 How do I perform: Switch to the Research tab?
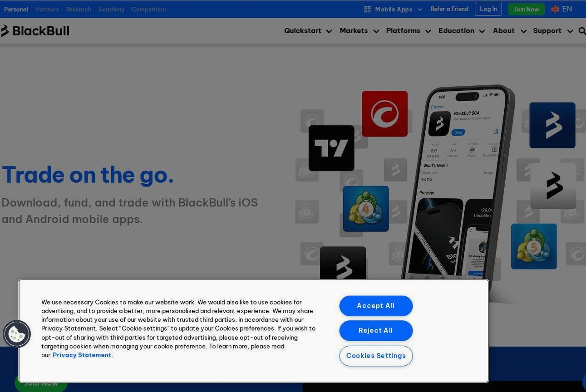coord(79,9)
